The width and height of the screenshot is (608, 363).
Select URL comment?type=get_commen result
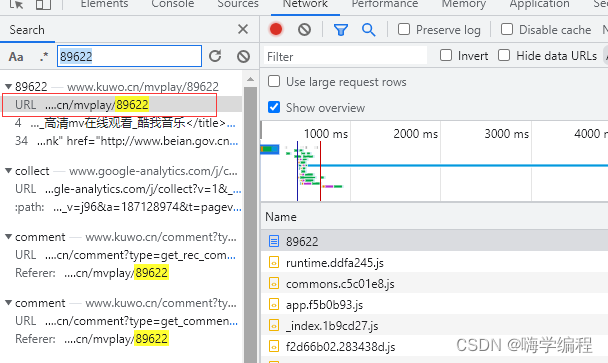point(122,321)
